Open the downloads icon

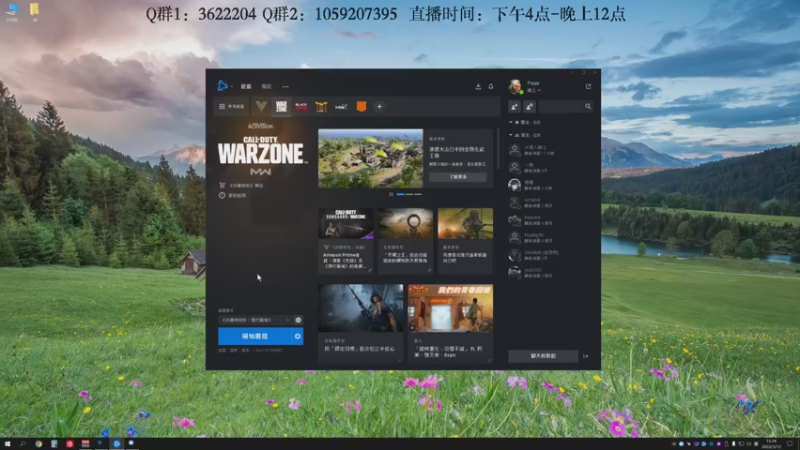tap(478, 87)
